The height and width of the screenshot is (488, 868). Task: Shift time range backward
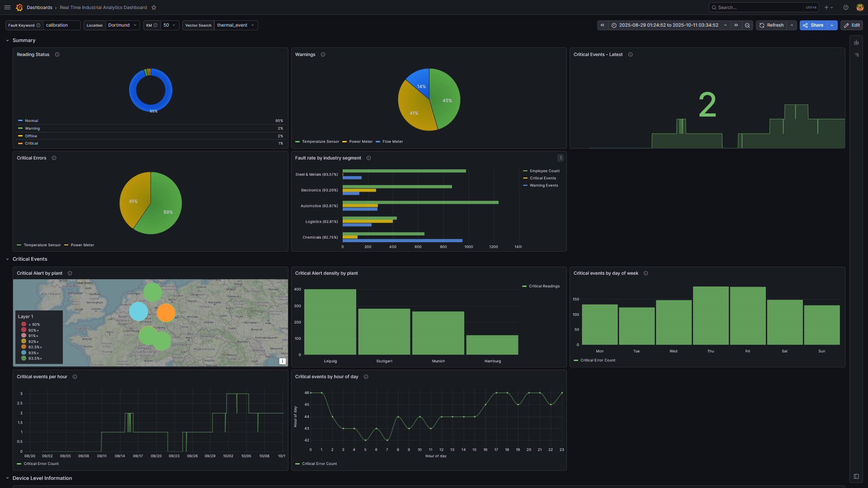[x=602, y=25]
